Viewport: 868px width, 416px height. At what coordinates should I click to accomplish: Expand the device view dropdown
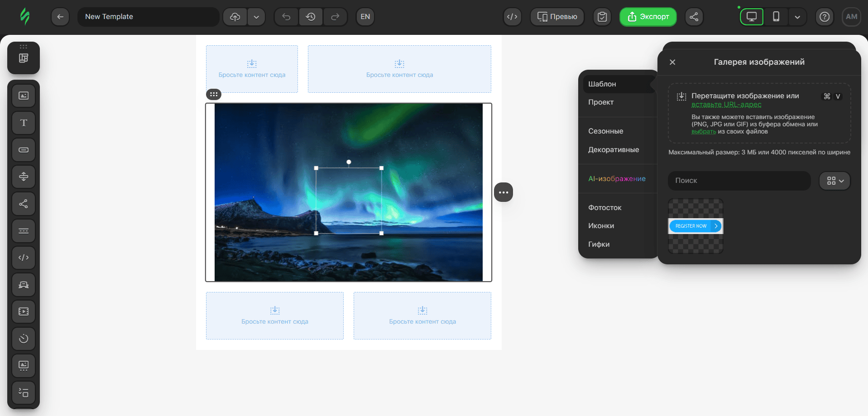click(x=797, y=17)
